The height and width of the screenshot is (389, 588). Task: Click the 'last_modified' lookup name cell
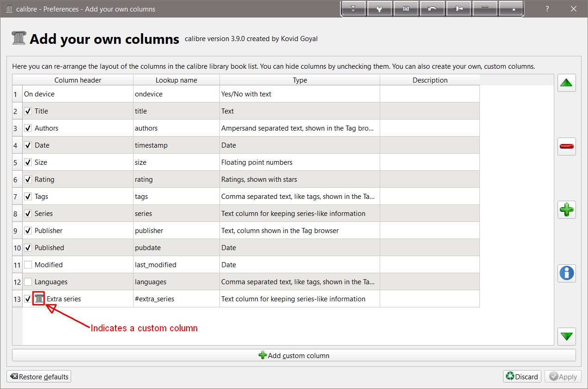pyautogui.click(x=176, y=265)
